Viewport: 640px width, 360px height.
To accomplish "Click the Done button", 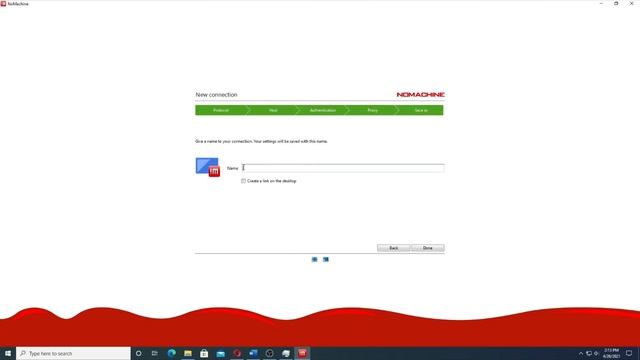I will 427,248.
